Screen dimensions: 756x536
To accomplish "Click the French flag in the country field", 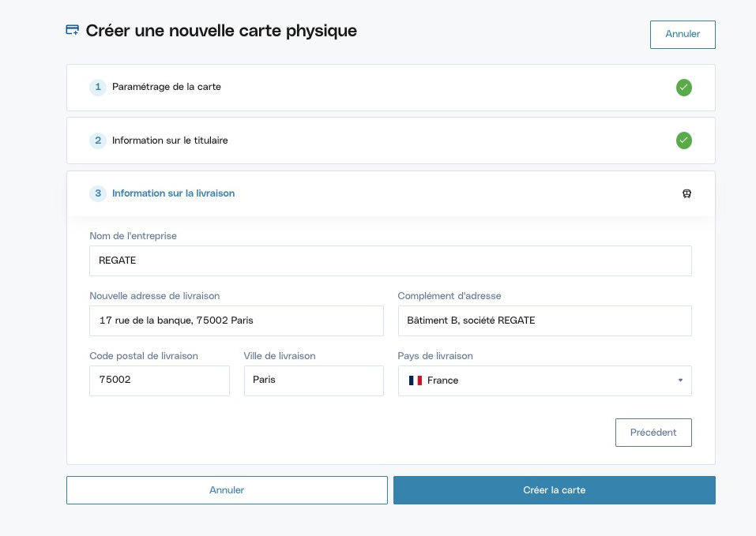I will [x=415, y=380].
